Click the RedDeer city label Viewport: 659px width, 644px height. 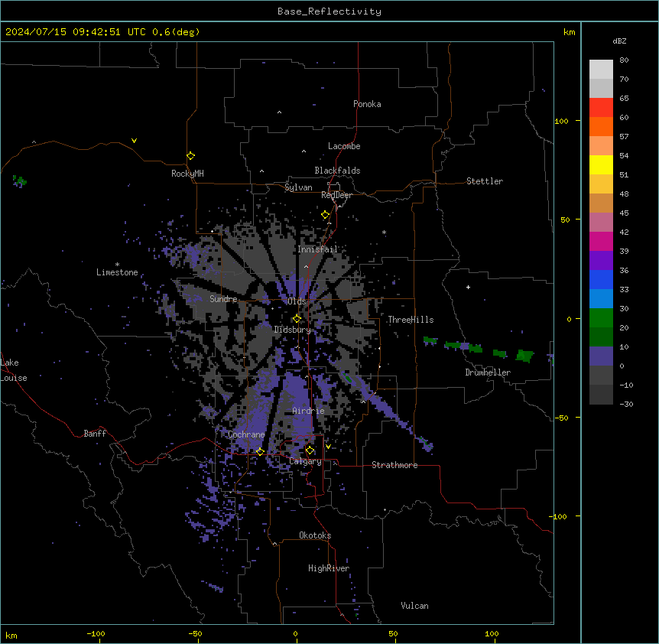click(336, 195)
